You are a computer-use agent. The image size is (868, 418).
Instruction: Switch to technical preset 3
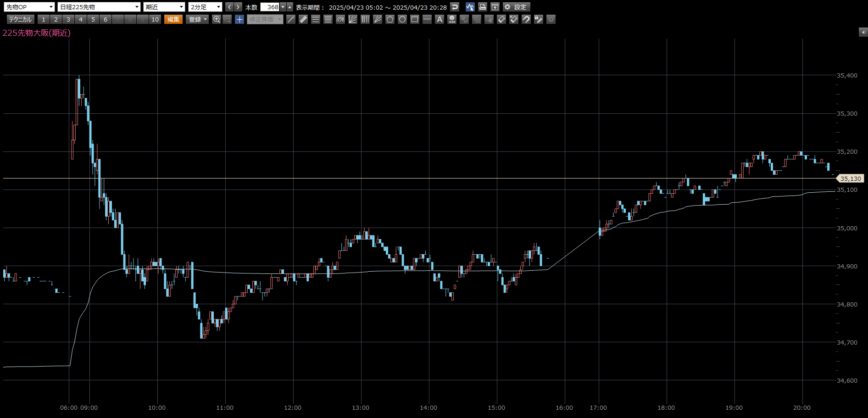click(x=68, y=19)
